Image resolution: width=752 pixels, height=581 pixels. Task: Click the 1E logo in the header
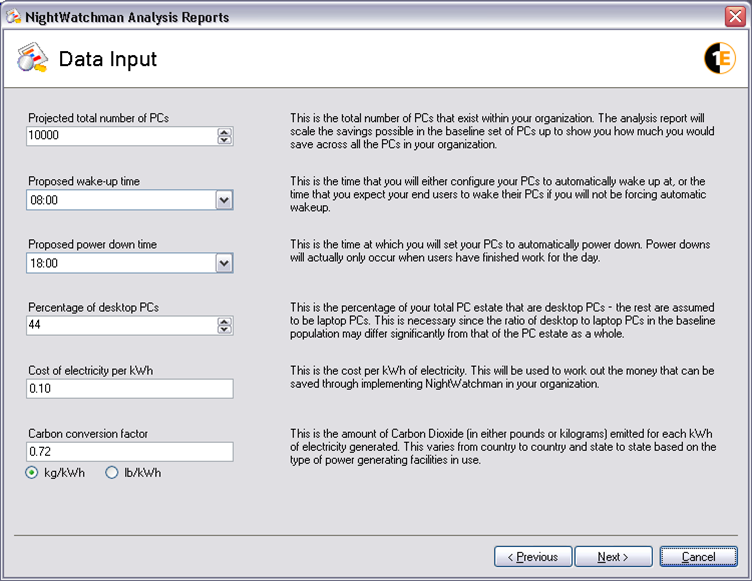[x=719, y=60]
